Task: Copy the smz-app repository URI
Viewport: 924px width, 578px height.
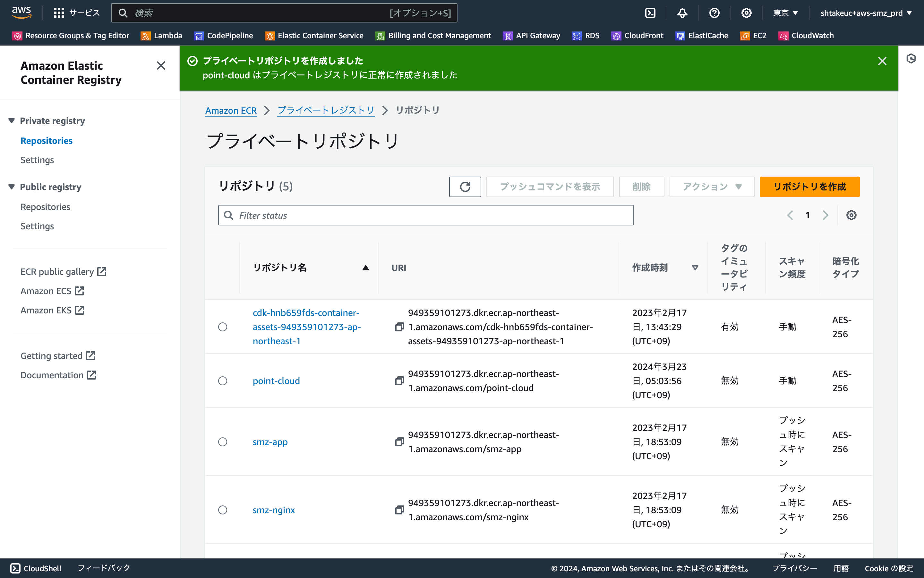Action: tap(399, 442)
